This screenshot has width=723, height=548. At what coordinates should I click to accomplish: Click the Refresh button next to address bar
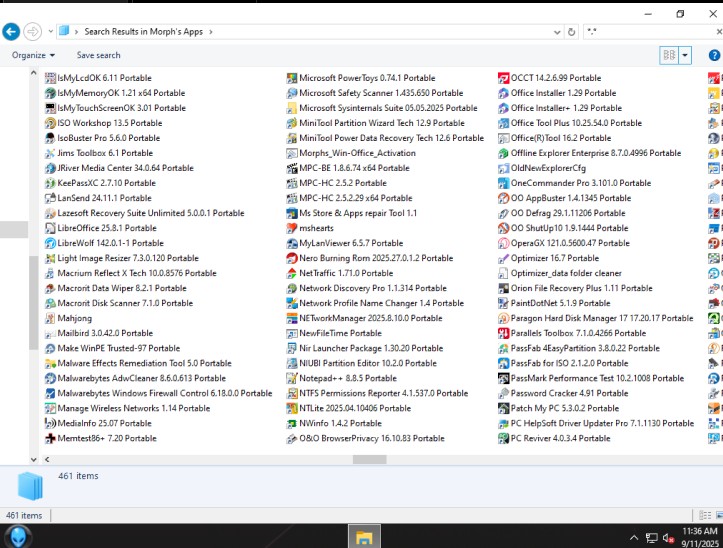(x=571, y=32)
